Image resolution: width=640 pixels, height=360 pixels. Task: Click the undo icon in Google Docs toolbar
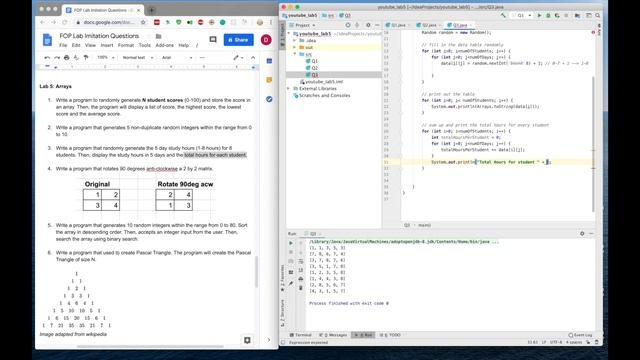click(47, 58)
